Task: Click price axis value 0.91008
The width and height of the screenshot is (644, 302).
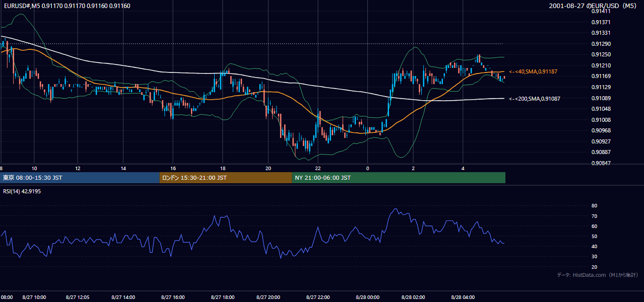Action: point(602,120)
